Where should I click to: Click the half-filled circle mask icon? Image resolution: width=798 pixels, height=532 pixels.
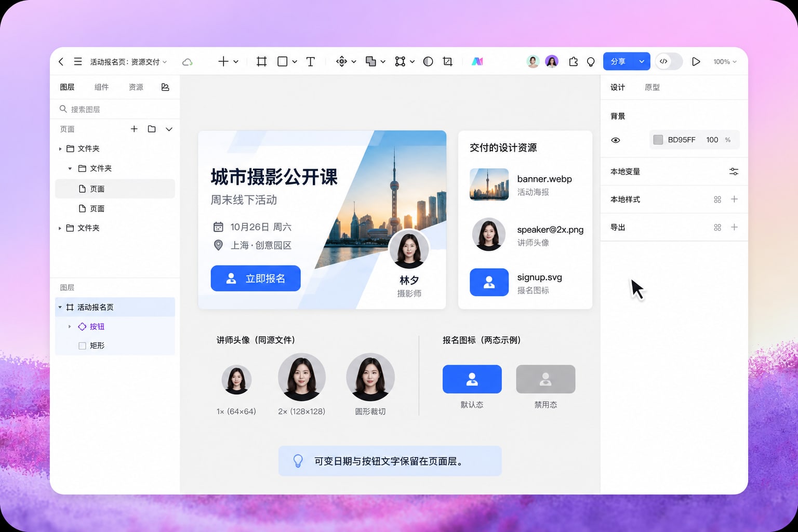[428, 61]
